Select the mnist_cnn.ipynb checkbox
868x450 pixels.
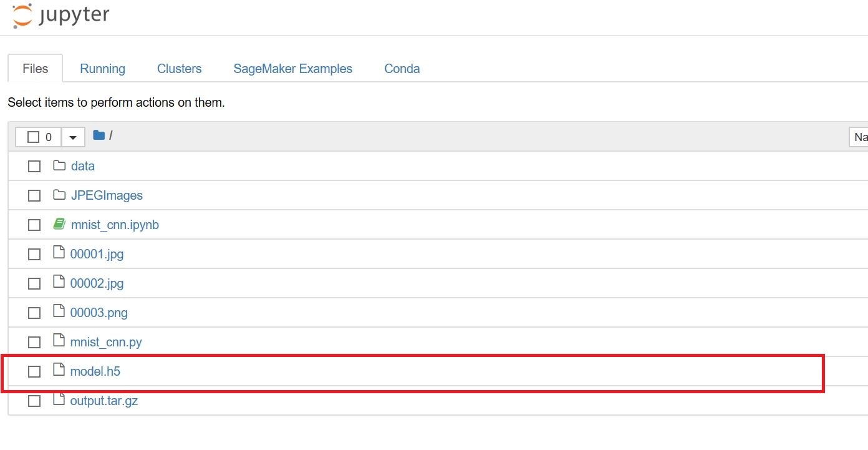point(34,225)
